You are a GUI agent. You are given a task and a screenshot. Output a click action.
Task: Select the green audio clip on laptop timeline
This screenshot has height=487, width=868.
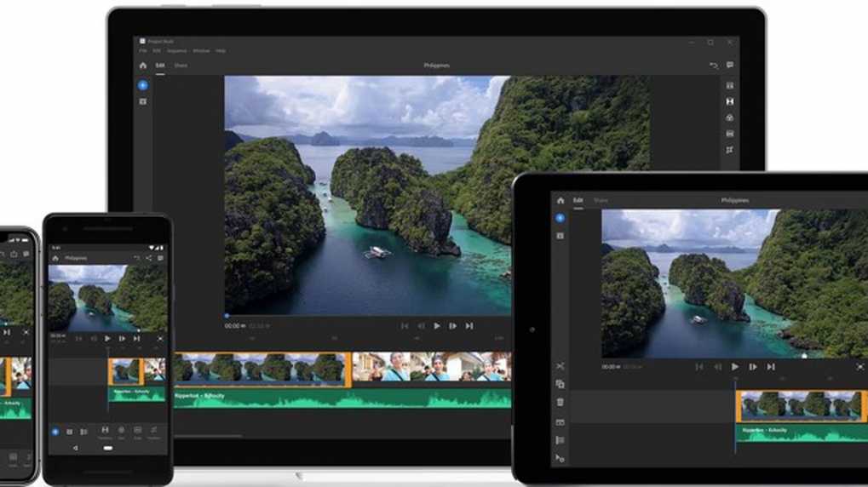click(x=342, y=399)
